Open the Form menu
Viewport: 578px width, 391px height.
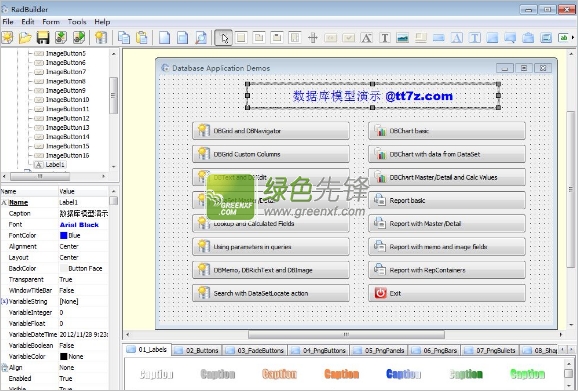(51, 22)
